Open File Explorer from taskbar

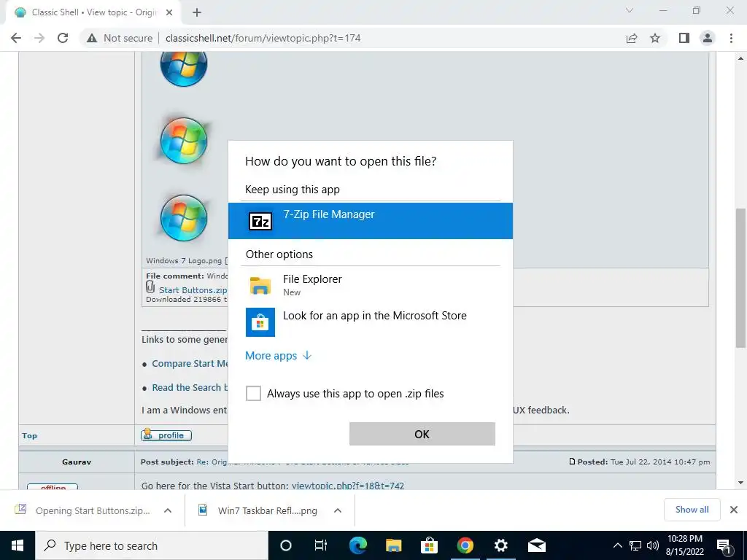pos(393,545)
